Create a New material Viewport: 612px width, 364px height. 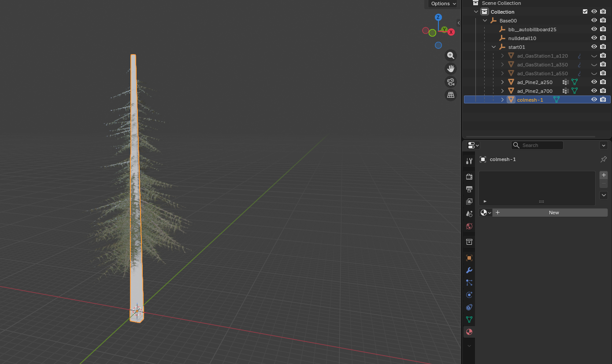click(550, 213)
